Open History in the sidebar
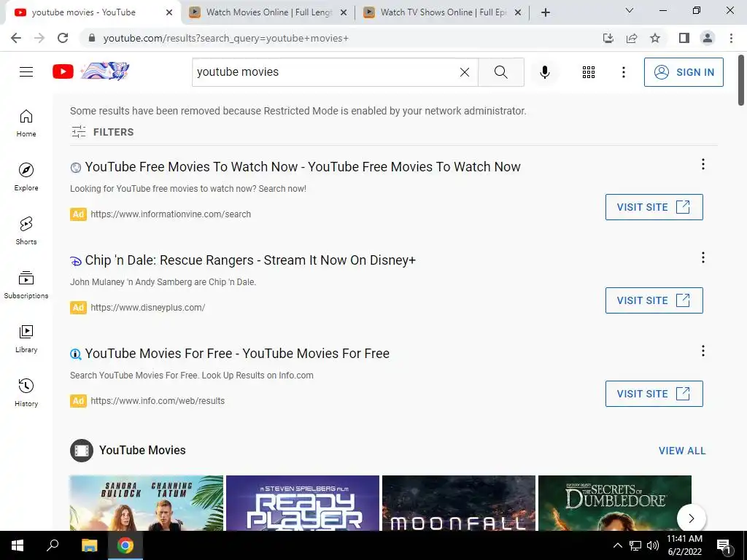747x560 pixels. [26, 392]
